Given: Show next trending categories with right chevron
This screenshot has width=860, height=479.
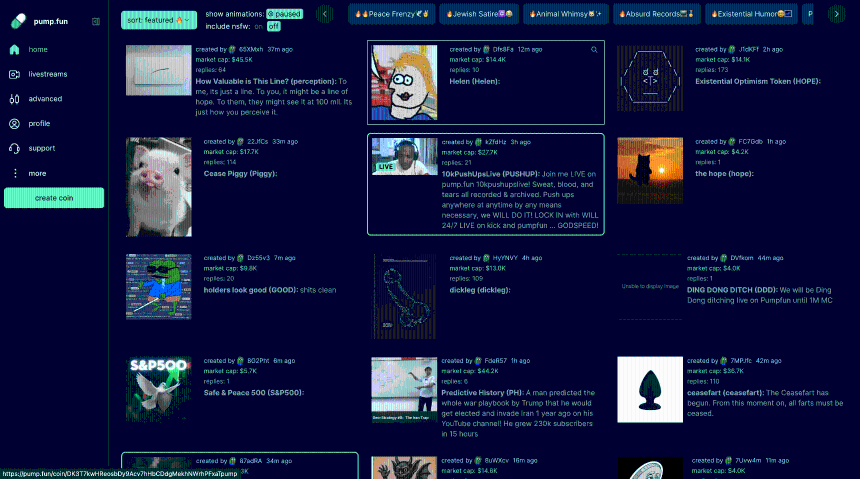Looking at the screenshot, I should 836,14.
